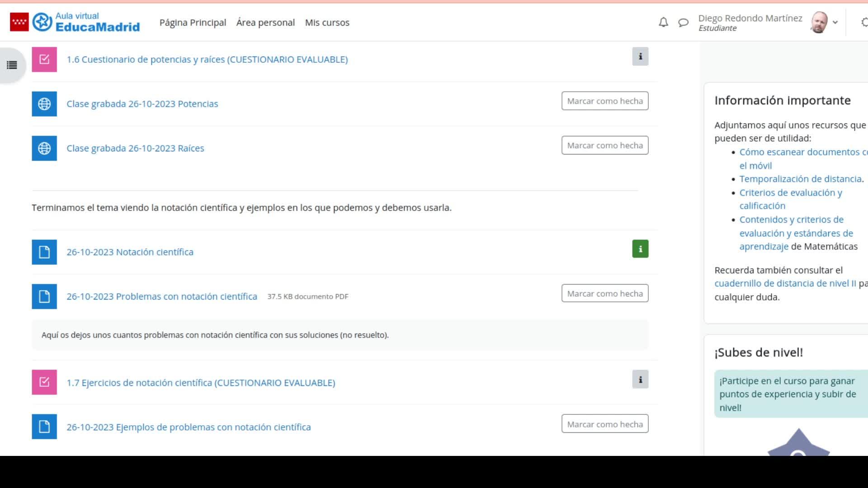Viewport: 868px width, 488px height.
Task: Go to Página Principal menu item
Action: tap(193, 23)
